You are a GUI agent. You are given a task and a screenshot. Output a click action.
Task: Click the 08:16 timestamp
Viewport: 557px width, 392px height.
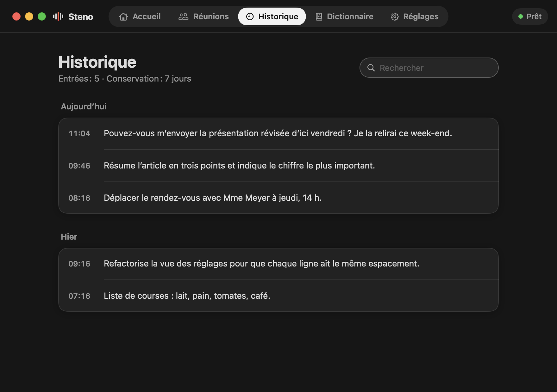click(x=79, y=198)
